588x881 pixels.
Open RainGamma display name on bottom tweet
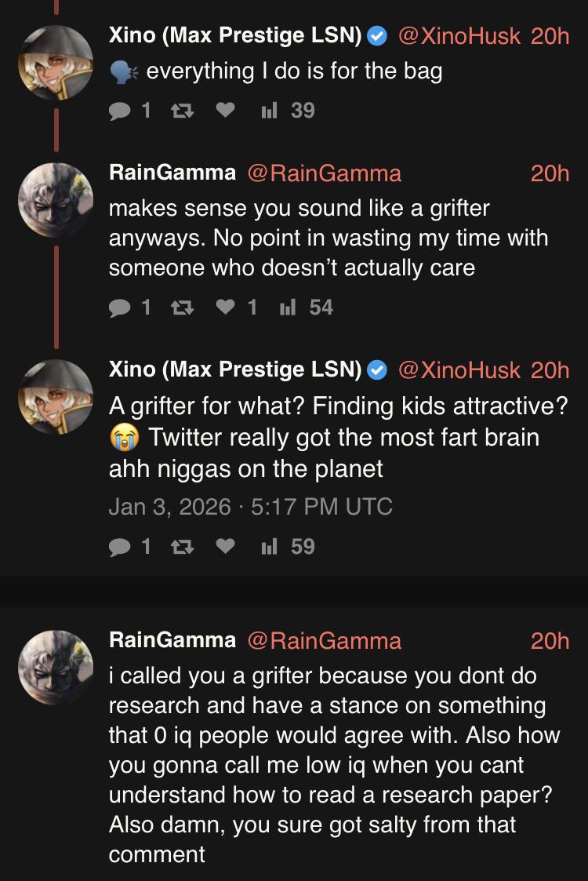(172, 640)
